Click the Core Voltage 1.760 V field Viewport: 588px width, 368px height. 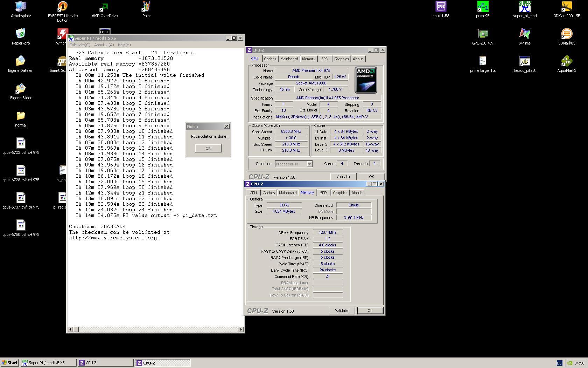click(335, 89)
